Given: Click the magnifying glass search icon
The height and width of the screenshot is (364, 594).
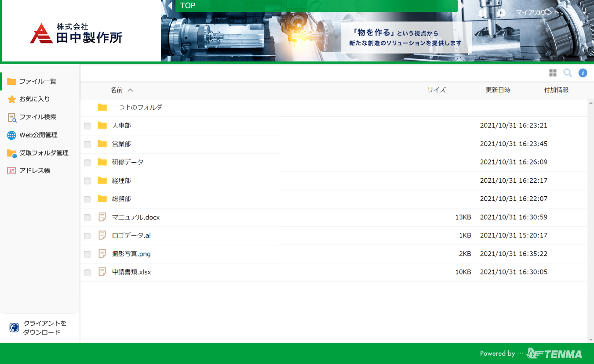Looking at the screenshot, I should [x=568, y=73].
